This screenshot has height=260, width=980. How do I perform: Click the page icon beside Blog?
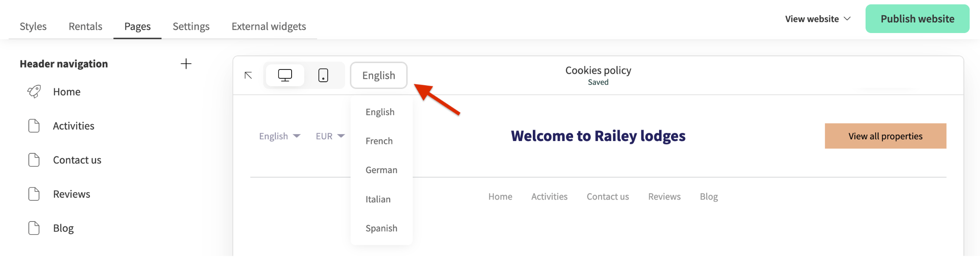point(34,228)
